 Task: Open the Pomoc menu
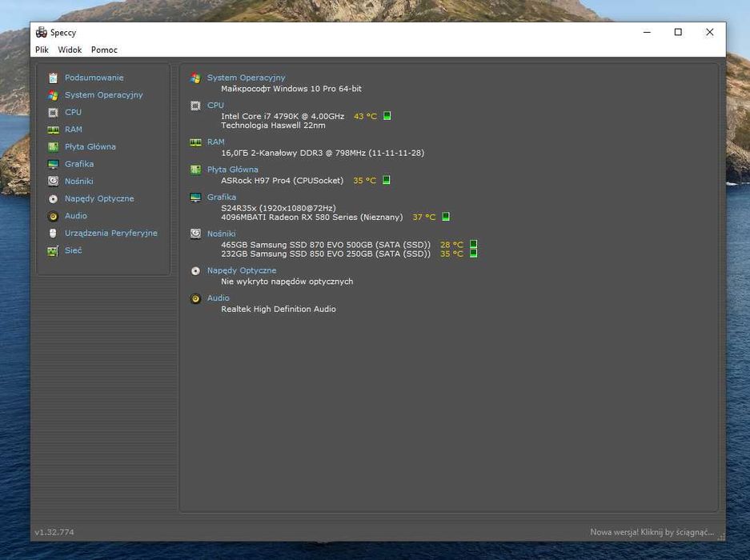click(x=104, y=50)
